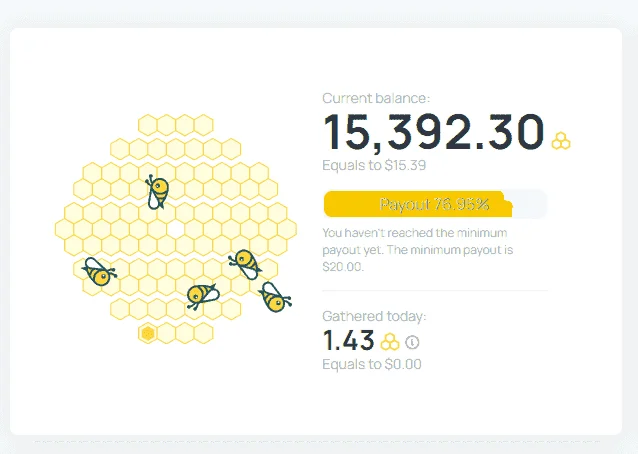Click the Gathered today 1.43 value
This screenshot has width=638, height=454.
click(348, 341)
